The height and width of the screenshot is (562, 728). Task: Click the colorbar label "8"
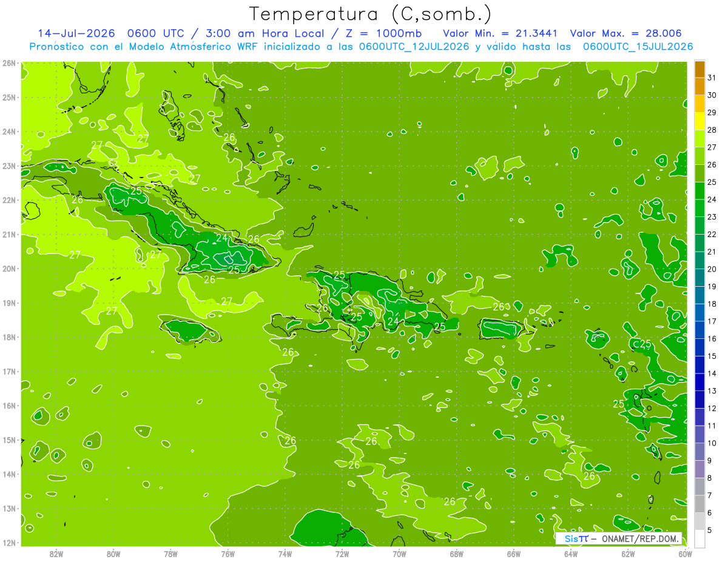(x=710, y=478)
